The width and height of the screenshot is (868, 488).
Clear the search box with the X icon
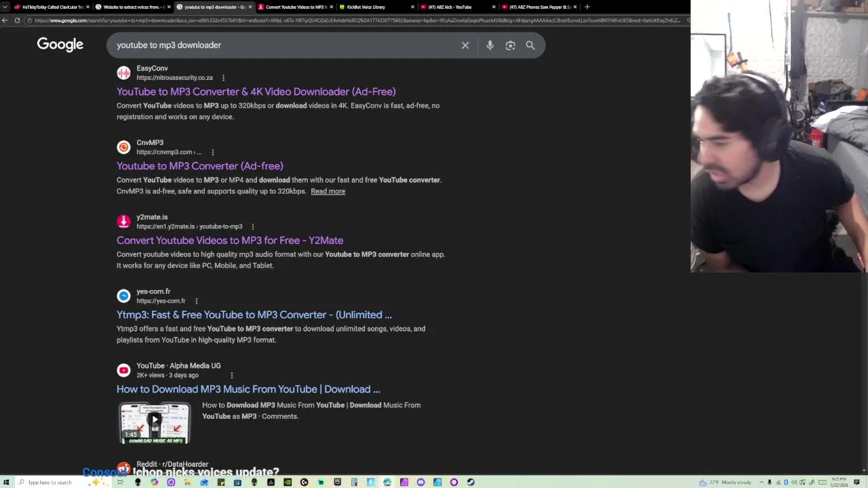tap(465, 45)
